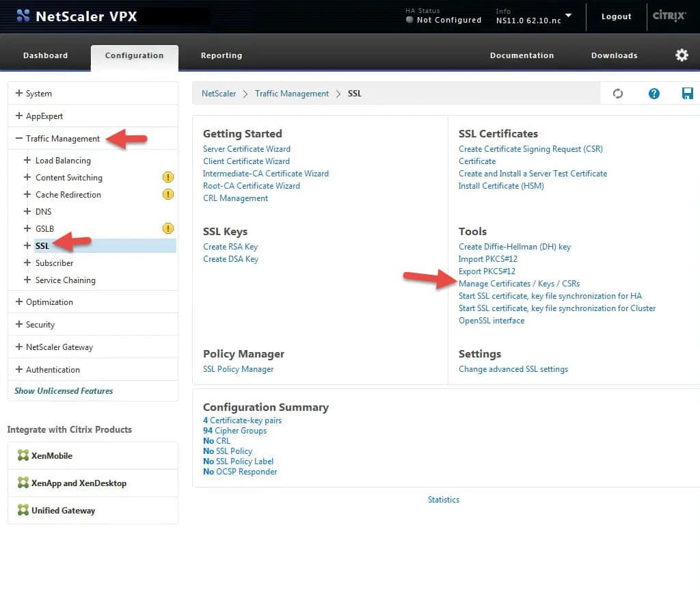Expand the DNS node
The image size is (700, 590).
coord(27,211)
